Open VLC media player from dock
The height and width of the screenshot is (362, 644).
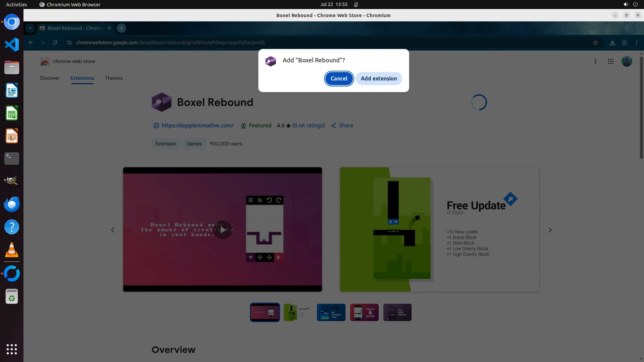click(12, 250)
